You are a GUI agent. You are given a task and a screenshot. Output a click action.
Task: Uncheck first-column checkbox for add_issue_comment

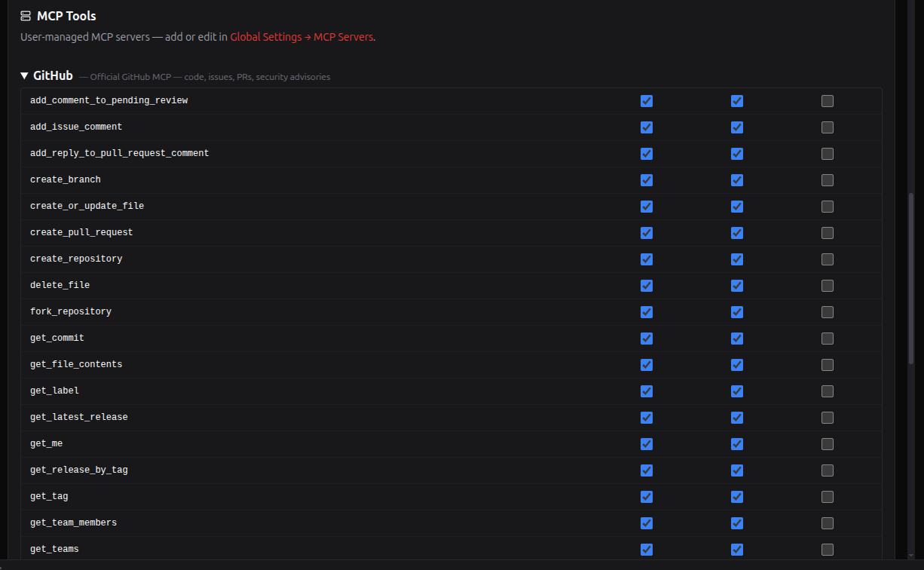point(647,127)
